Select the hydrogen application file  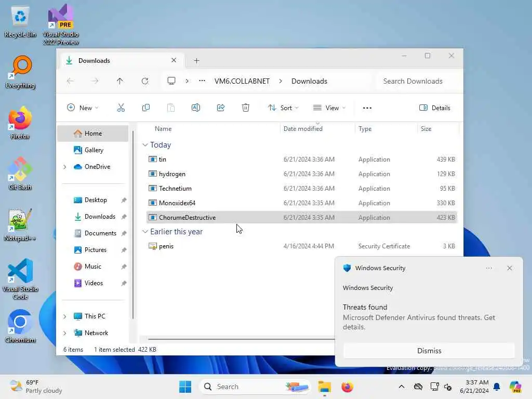click(302, 174)
